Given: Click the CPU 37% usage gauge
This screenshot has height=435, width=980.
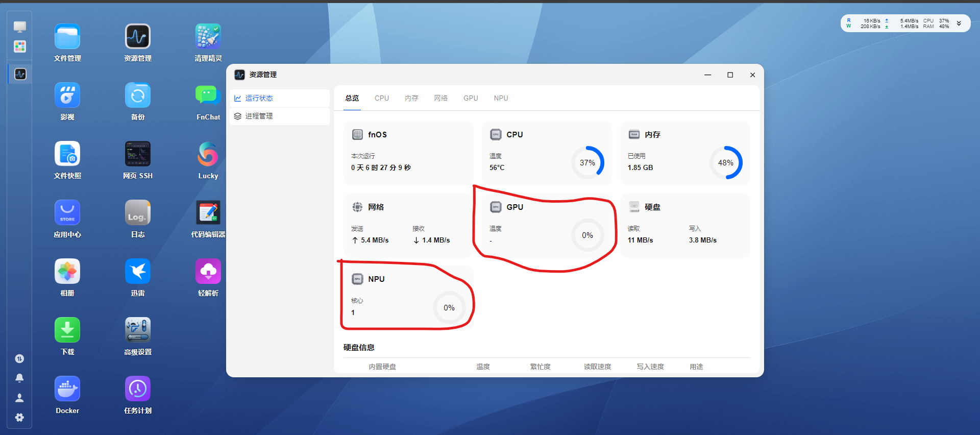Looking at the screenshot, I should coord(587,162).
